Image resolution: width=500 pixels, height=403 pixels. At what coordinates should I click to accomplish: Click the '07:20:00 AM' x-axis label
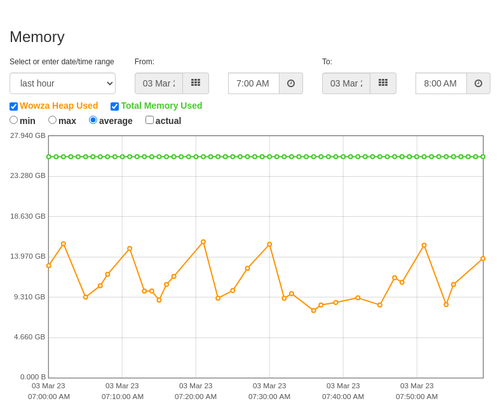196,397
